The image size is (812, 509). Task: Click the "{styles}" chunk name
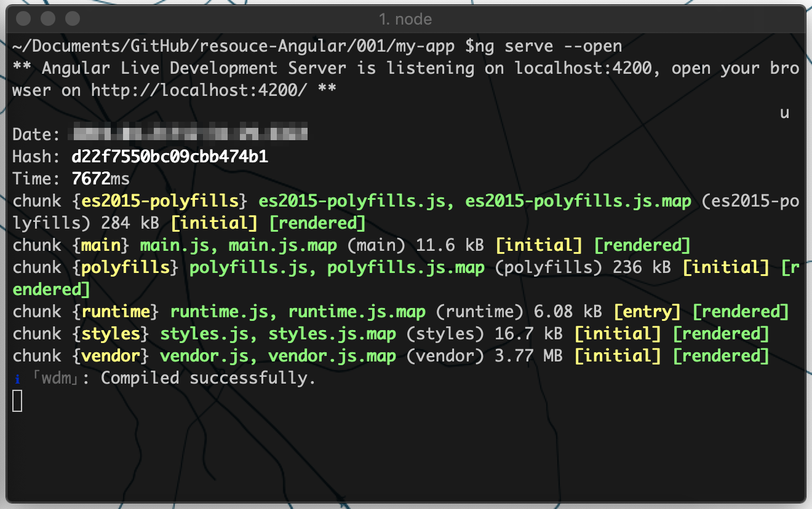(111, 334)
